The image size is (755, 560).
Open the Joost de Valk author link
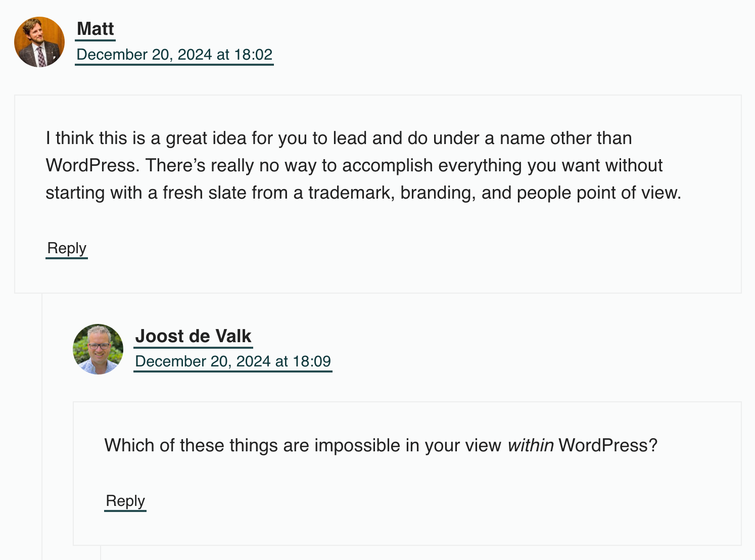(193, 337)
